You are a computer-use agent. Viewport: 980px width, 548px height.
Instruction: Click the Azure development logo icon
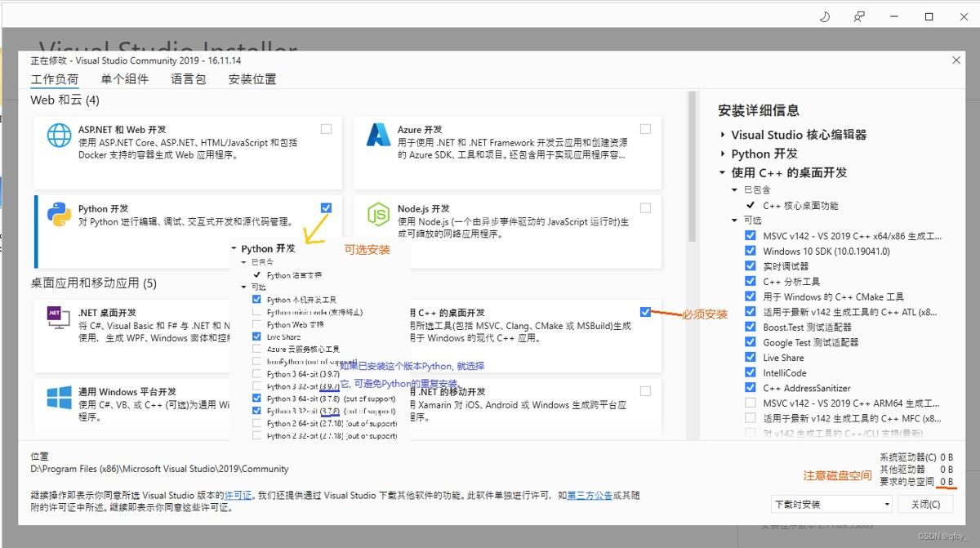379,136
